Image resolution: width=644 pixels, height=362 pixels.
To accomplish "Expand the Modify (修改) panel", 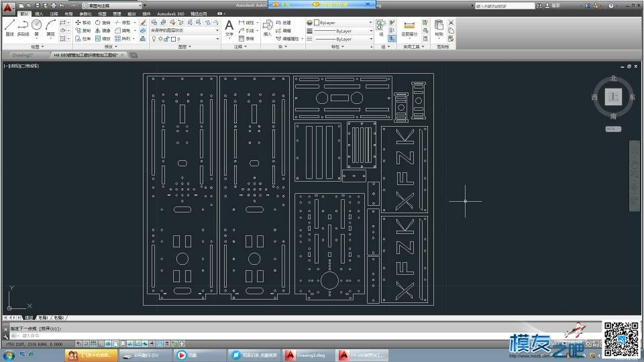I will tap(111, 47).
